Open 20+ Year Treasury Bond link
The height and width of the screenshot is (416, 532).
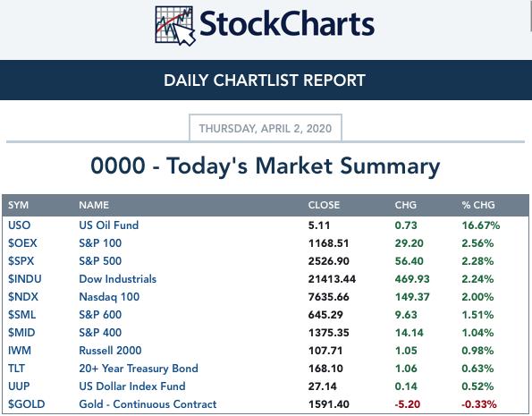click(139, 369)
